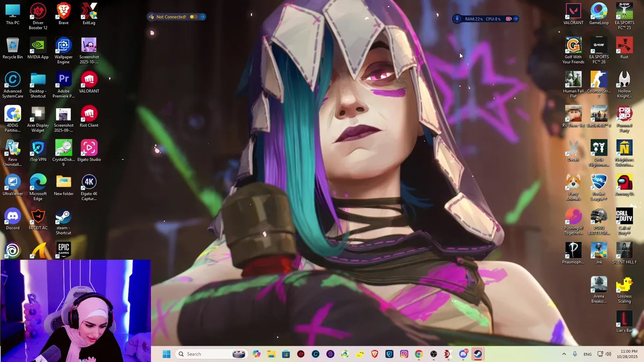Open the GameLoop desktop shortcut
Screen dimensions: 644x362
(599, 14)
